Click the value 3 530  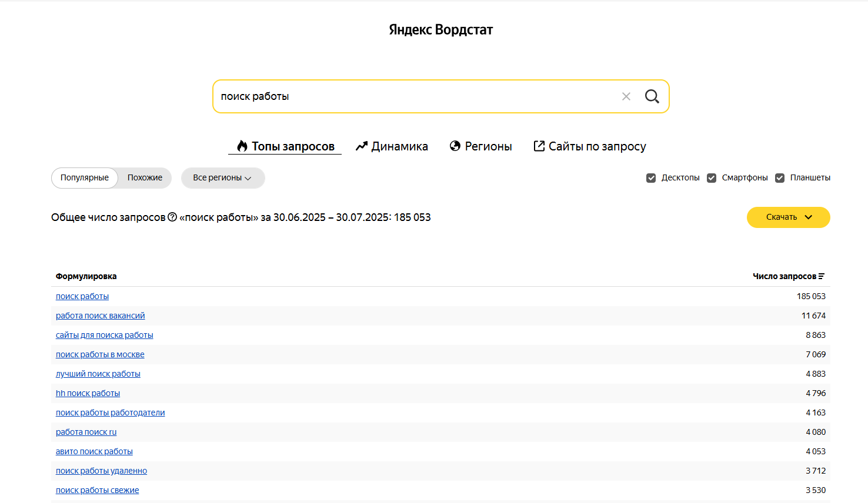816,490
